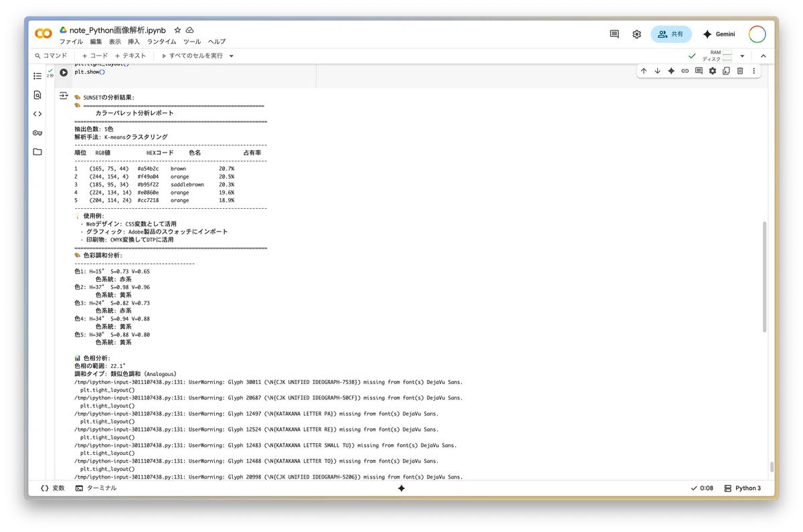Click the Gemini sparkle in cell toolbar
Screen dimensions: 803x532
pos(671,71)
